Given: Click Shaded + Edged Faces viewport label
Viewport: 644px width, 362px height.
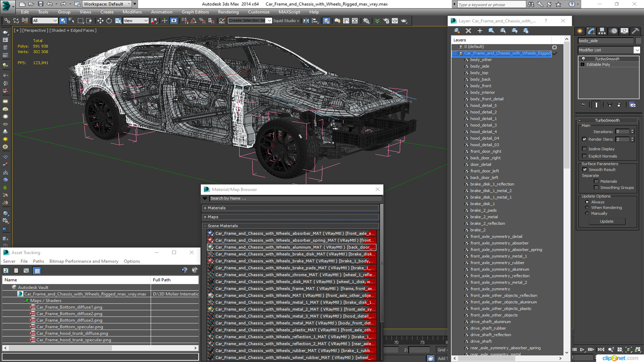Looking at the screenshot, I should click(73, 30).
